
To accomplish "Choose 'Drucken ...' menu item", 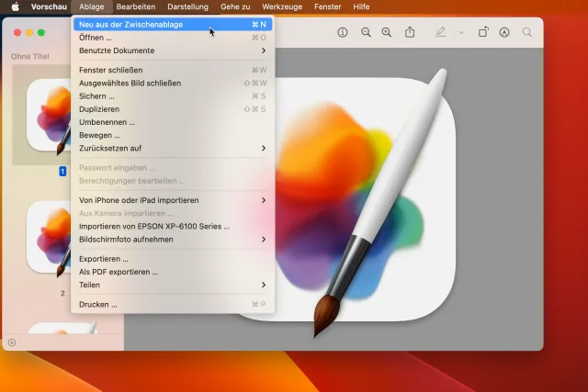I will click(x=98, y=304).
